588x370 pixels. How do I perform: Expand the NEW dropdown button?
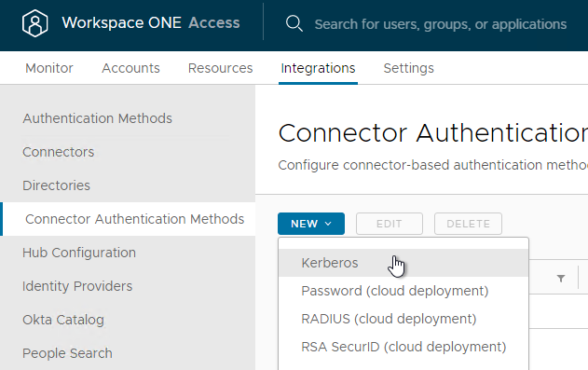[311, 224]
